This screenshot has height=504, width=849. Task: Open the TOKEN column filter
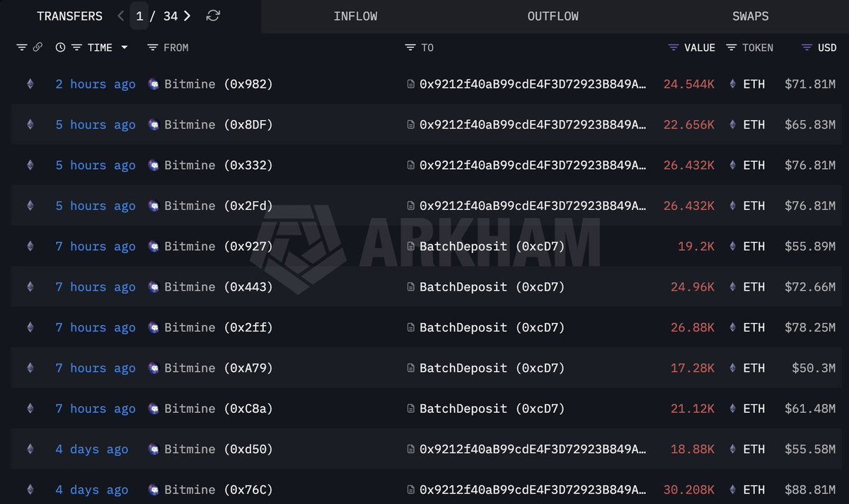pos(732,47)
